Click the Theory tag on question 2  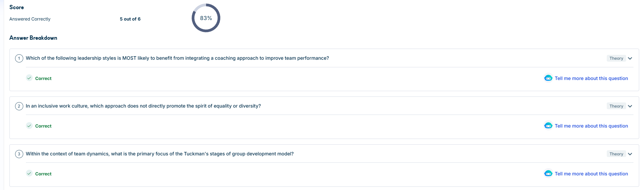click(x=616, y=106)
